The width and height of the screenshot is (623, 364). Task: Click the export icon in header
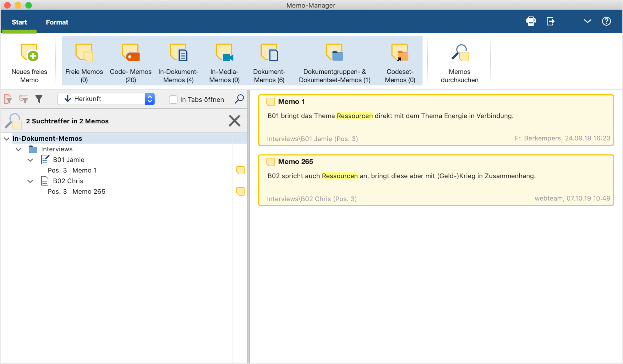[550, 21]
